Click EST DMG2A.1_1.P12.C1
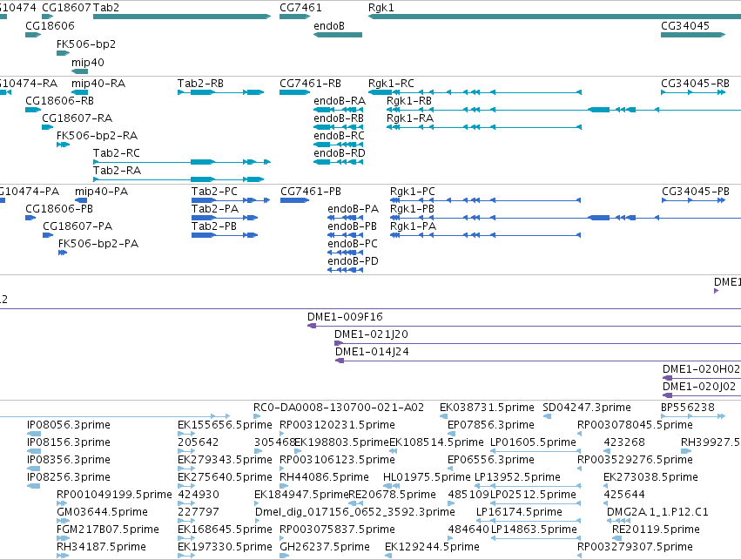Screen dimensions: 741x560 point(618,521)
